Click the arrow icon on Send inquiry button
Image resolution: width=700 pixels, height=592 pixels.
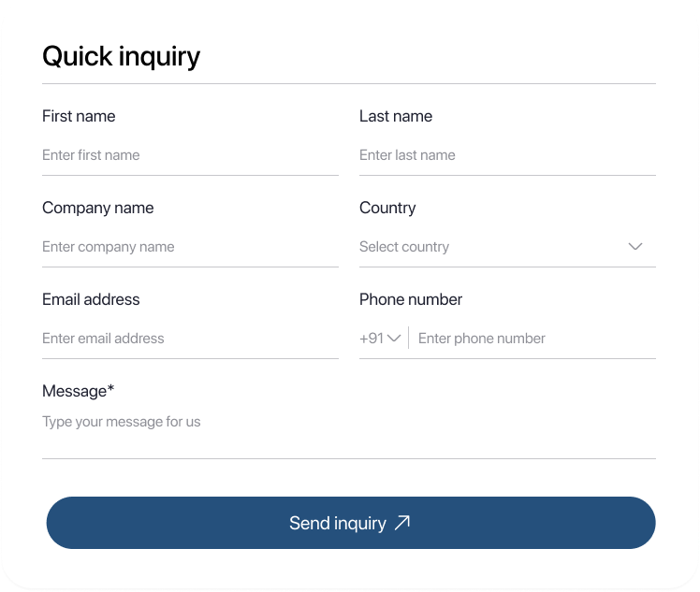tap(402, 523)
